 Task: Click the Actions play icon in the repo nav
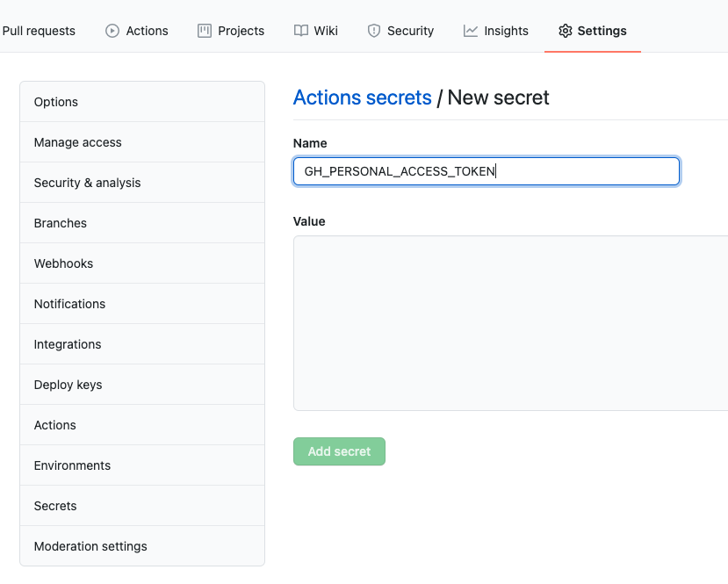pos(112,31)
